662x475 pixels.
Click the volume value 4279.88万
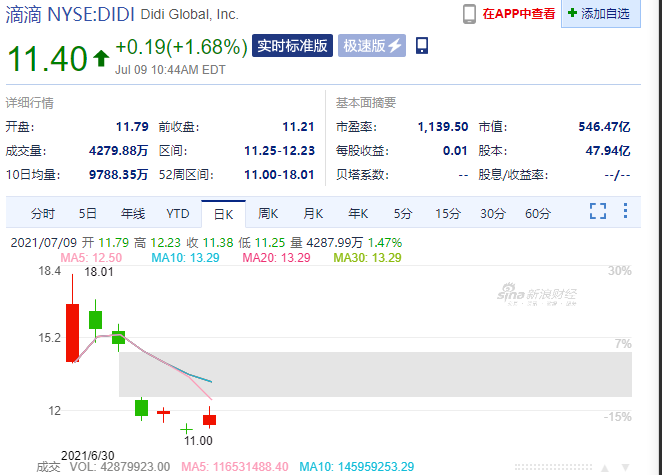coord(118,151)
